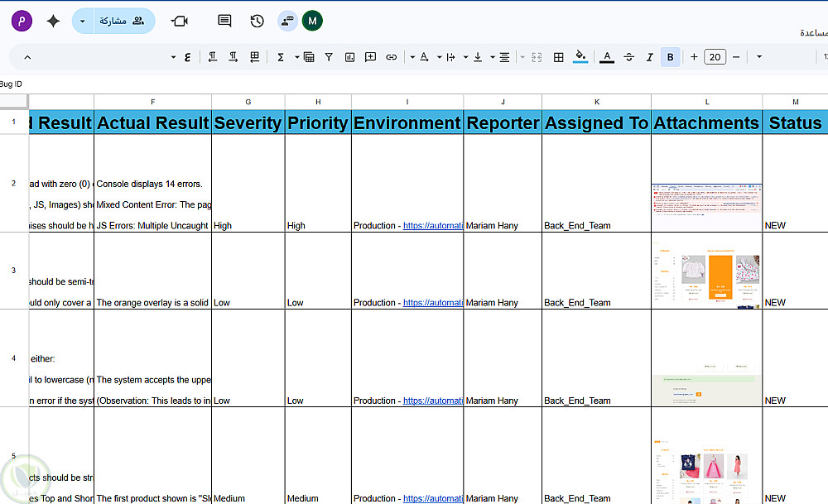Screen dimensions: 828x504
Task: Select cell 'Console displays 14 errors.'
Action: coord(152,183)
